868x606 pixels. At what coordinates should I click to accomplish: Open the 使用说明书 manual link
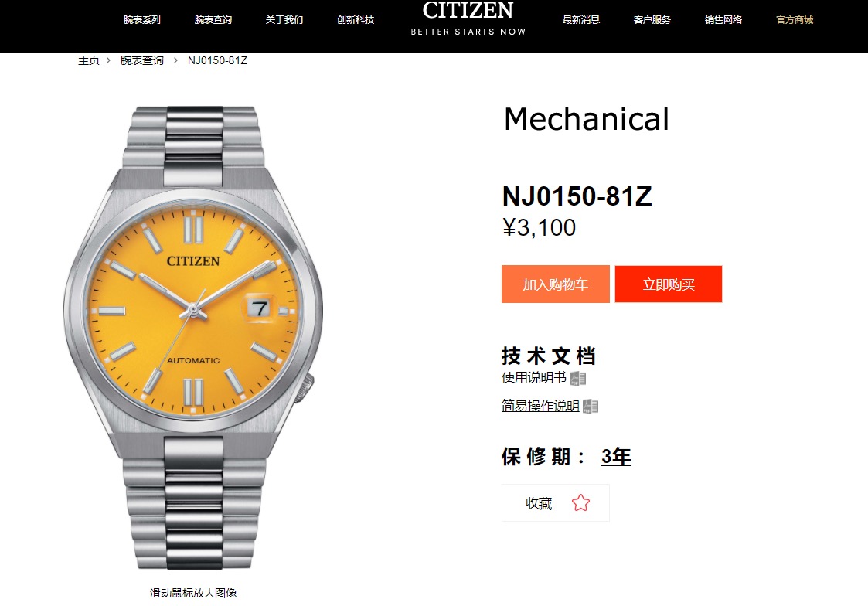point(533,377)
